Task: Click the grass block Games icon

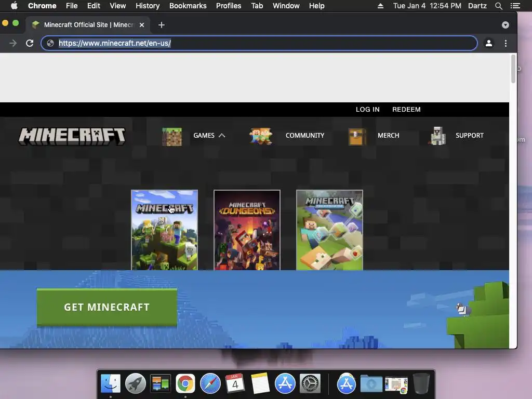Action: (171, 137)
